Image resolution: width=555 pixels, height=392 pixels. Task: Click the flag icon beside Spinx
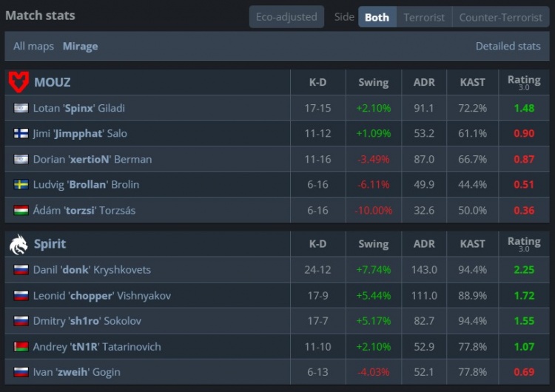(21, 108)
